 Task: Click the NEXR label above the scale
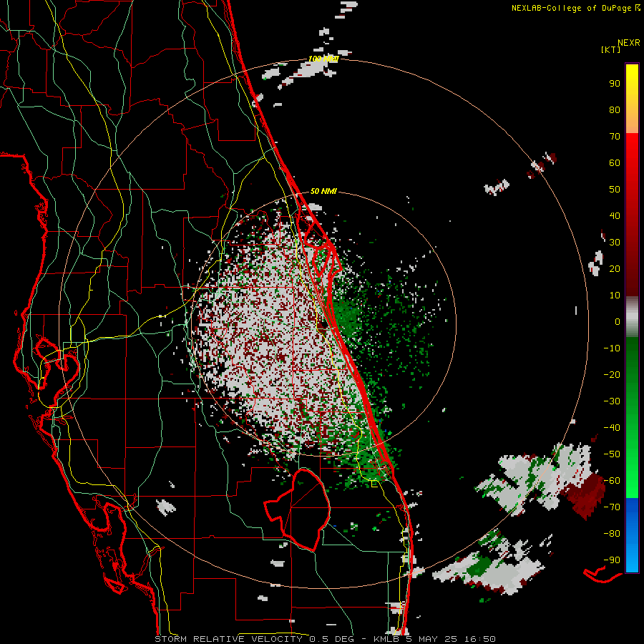click(x=629, y=43)
